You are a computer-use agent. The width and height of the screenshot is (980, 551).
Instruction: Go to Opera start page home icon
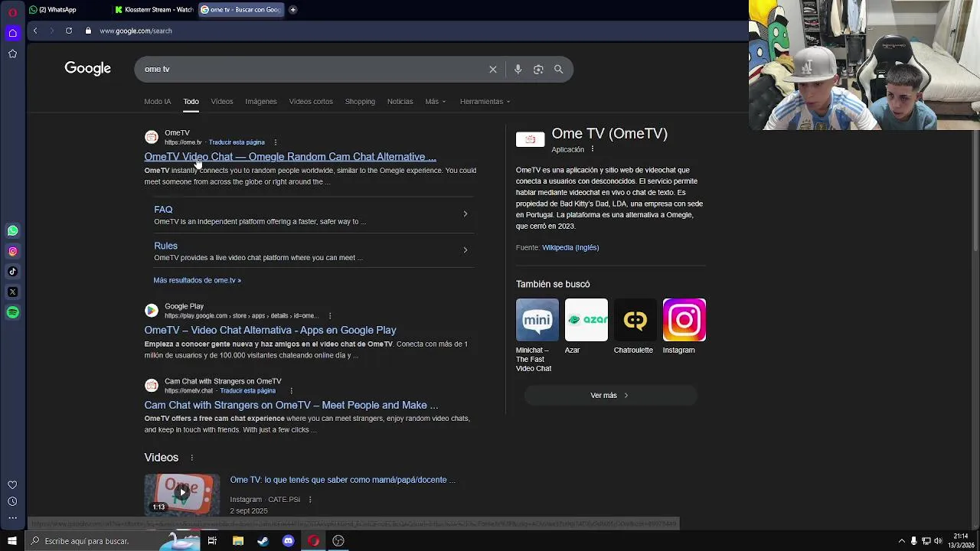point(12,33)
